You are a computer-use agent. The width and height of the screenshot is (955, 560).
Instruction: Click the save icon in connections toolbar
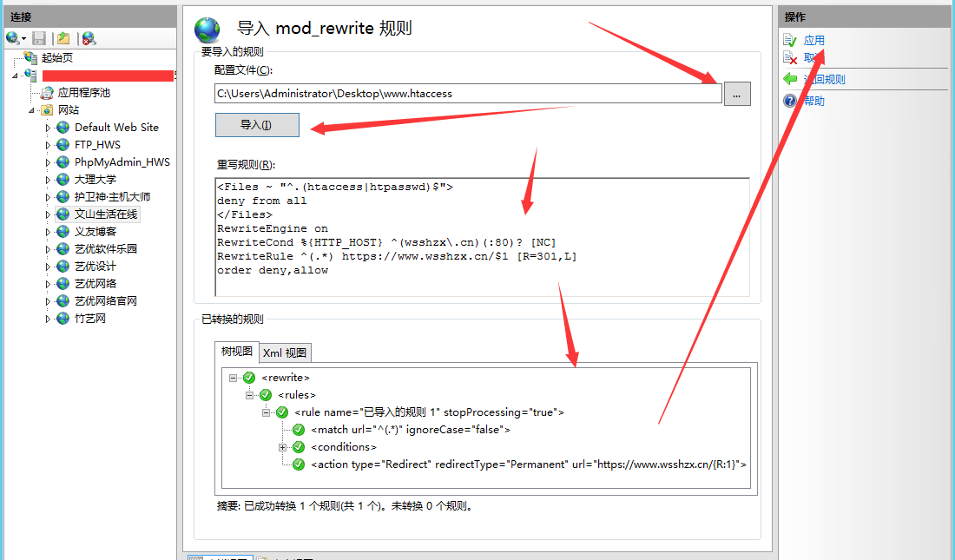coord(39,38)
